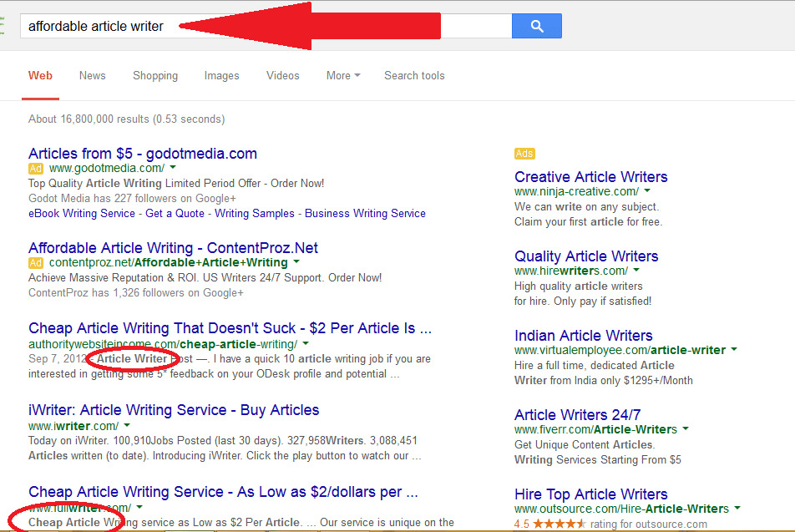Open dropdown beside www.hirewriters.com URL
This screenshot has width=795, height=532.
(x=636, y=270)
